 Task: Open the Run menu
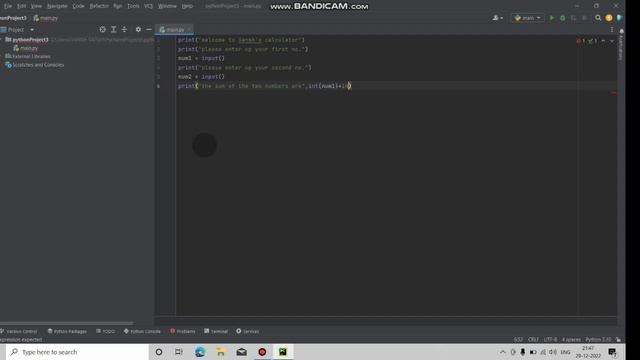coord(118,6)
